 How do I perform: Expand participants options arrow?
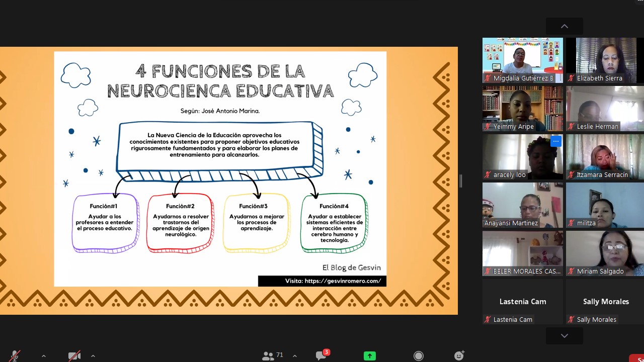tap(295, 356)
